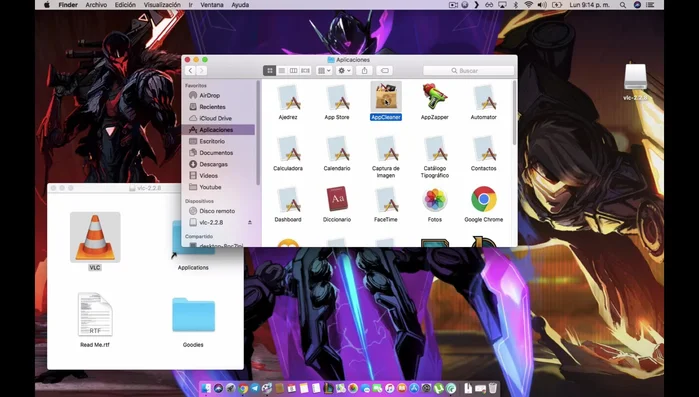The width and height of the screenshot is (699, 397).
Task: Open the Archivo menu
Action: pos(96,5)
